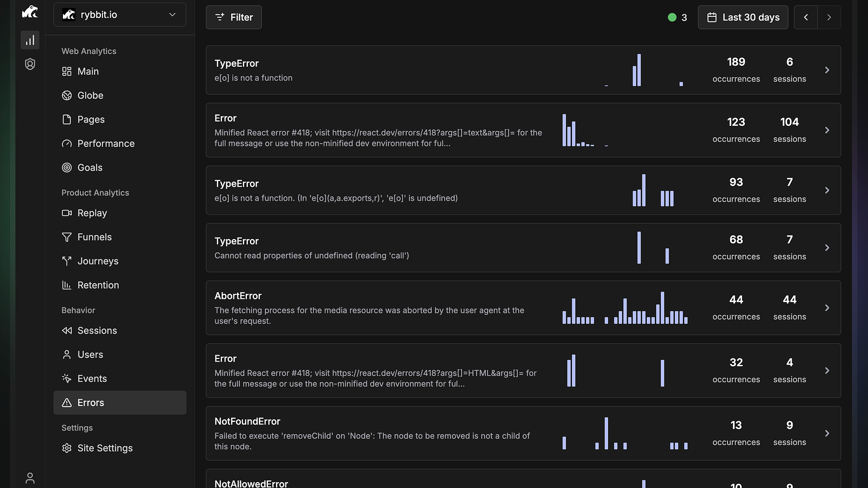868x488 pixels.
Task: Open Site Settings gear icon
Action: pyautogui.click(x=67, y=448)
